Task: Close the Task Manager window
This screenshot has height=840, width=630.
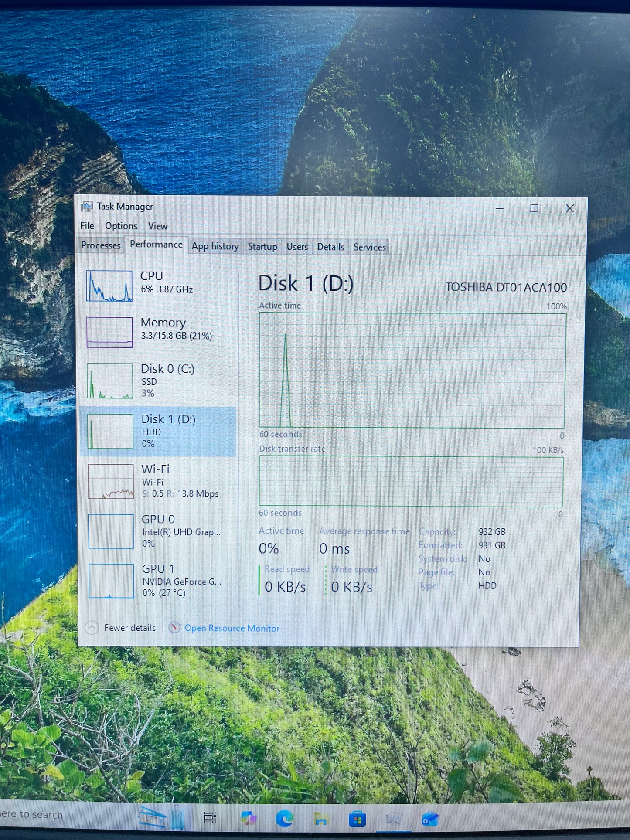Action: pos(569,208)
